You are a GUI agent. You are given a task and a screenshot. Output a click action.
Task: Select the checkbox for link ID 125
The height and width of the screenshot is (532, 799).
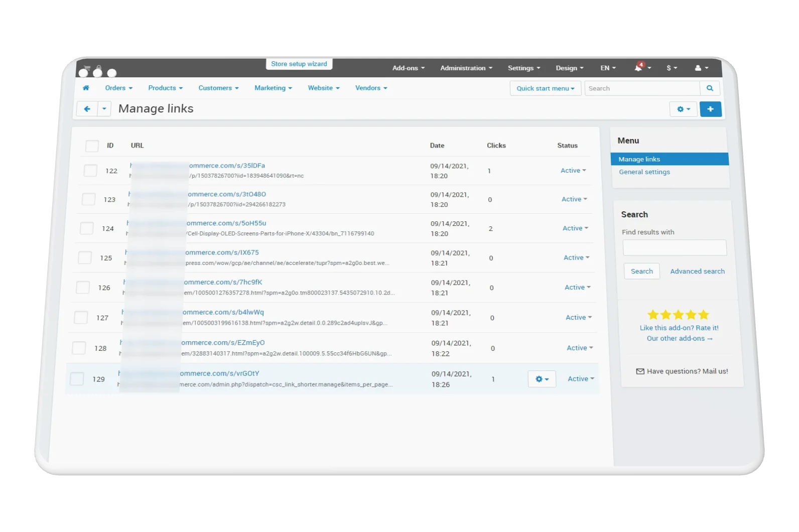tap(85, 258)
